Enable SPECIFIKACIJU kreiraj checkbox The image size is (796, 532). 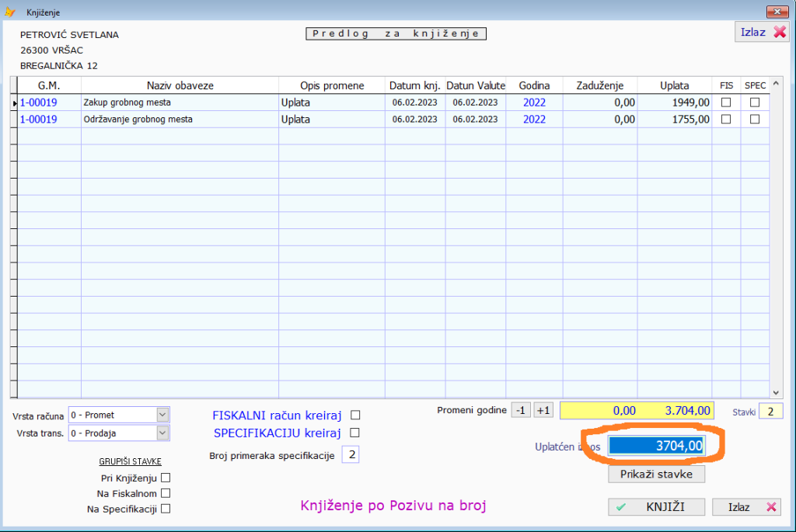[355, 433]
